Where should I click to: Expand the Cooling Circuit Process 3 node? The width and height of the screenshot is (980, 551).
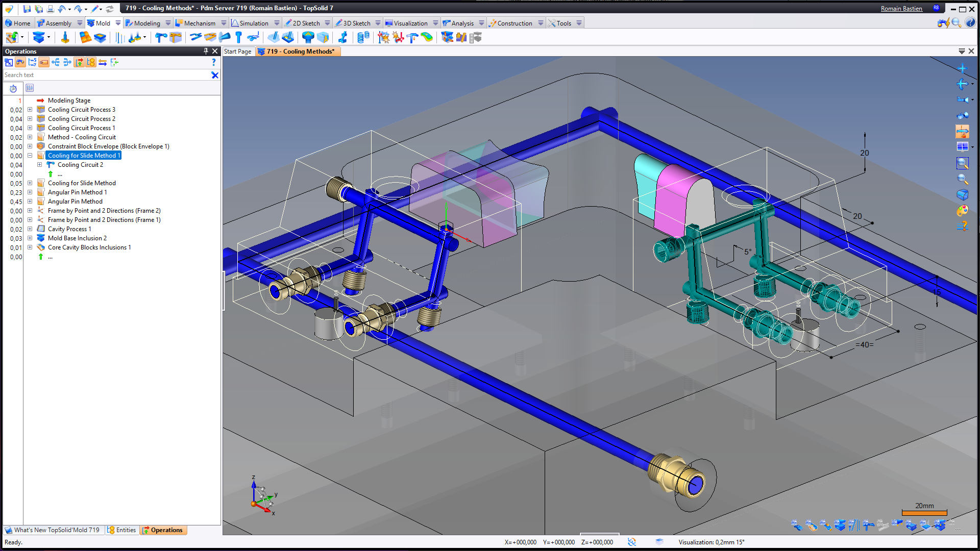pyautogui.click(x=30, y=110)
